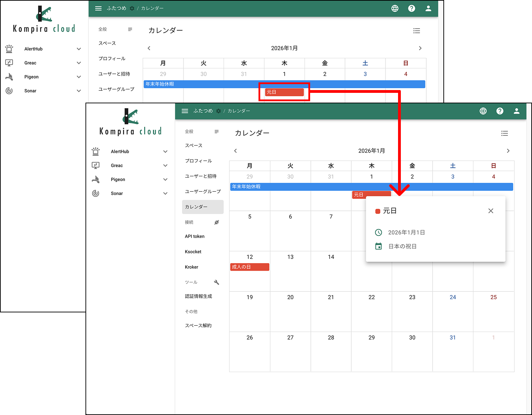532x415 pixels.
Task: Go to the API token page
Action: point(194,236)
